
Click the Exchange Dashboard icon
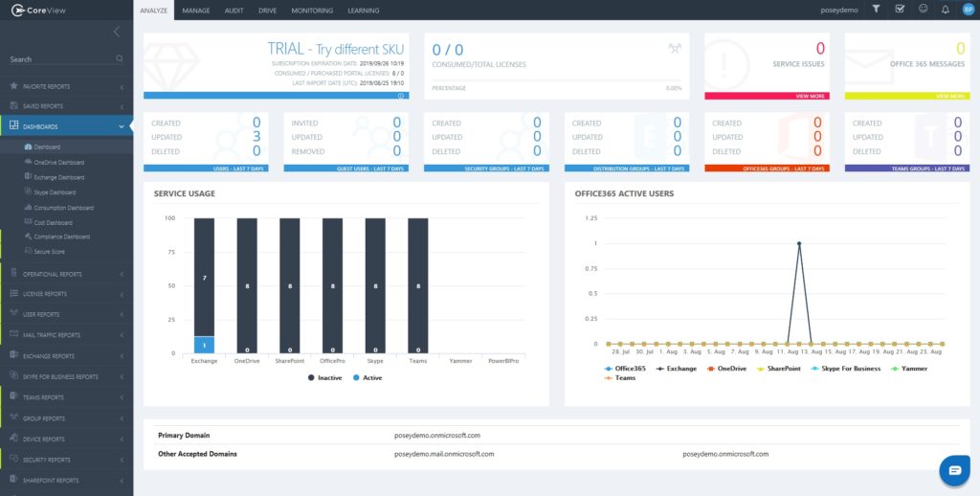[28, 176]
